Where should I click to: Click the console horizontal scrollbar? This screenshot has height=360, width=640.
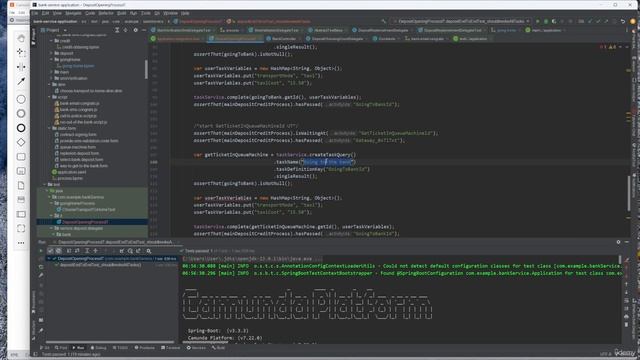click(205, 343)
